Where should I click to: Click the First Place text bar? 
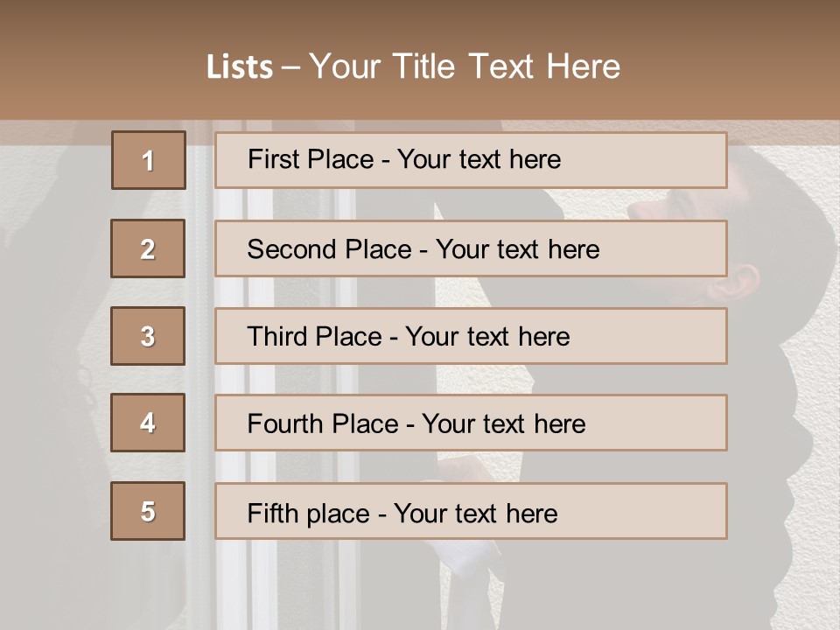pyautogui.click(x=471, y=160)
